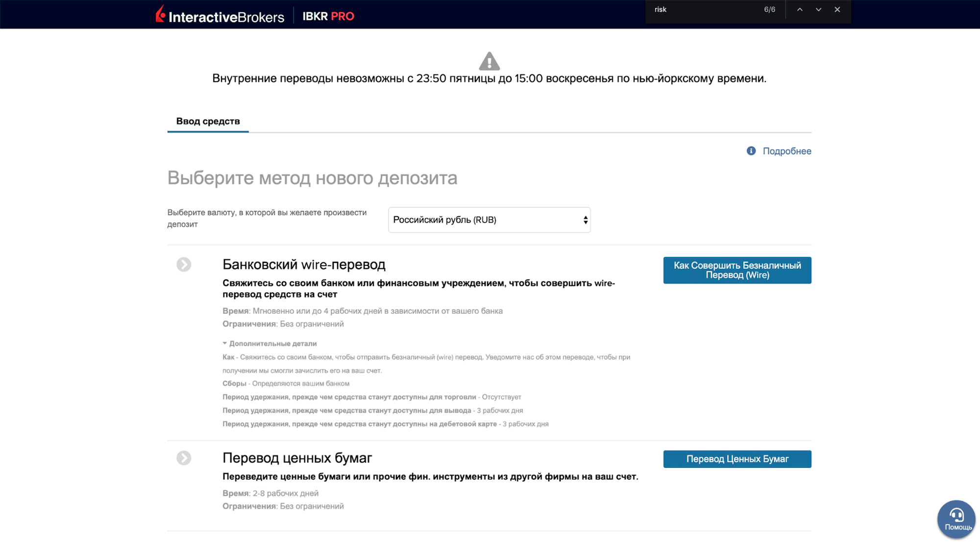
Task: Click arrow icon next to Банковский wire-перевод
Action: (x=184, y=264)
